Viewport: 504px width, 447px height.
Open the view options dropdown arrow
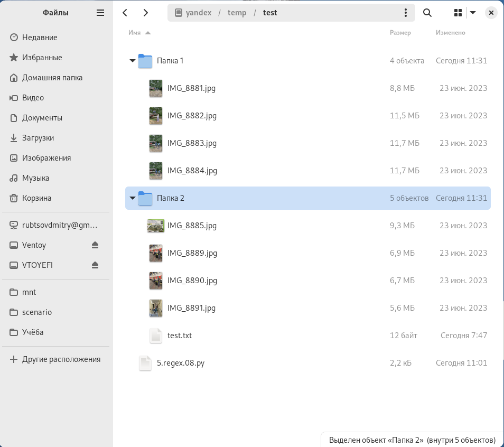coord(473,13)
